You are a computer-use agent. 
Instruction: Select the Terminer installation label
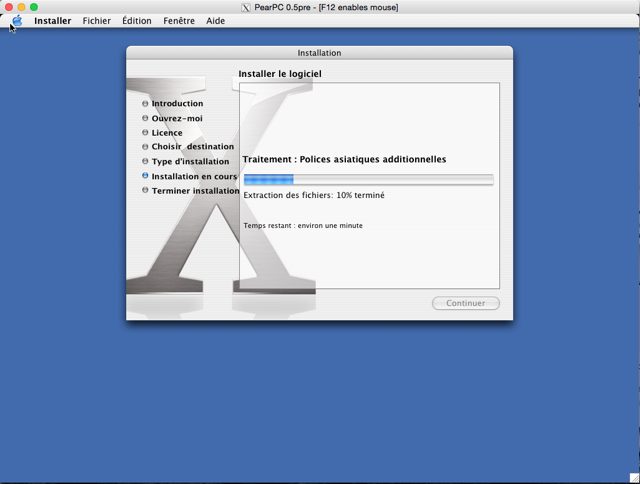(196, 191)
